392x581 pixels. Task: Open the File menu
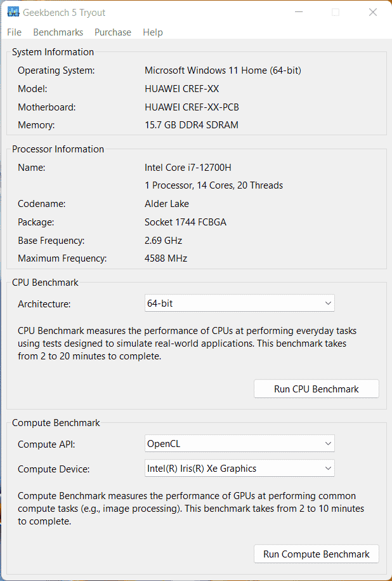14,32
